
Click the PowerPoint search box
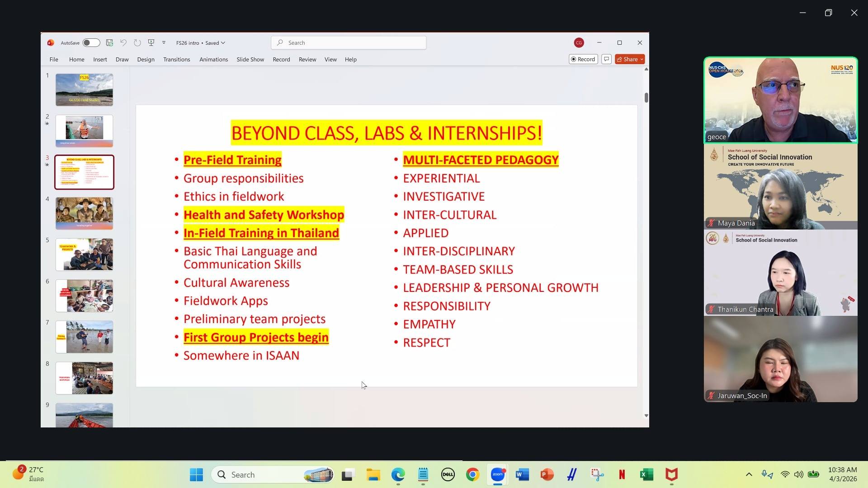tap(349, 42)
